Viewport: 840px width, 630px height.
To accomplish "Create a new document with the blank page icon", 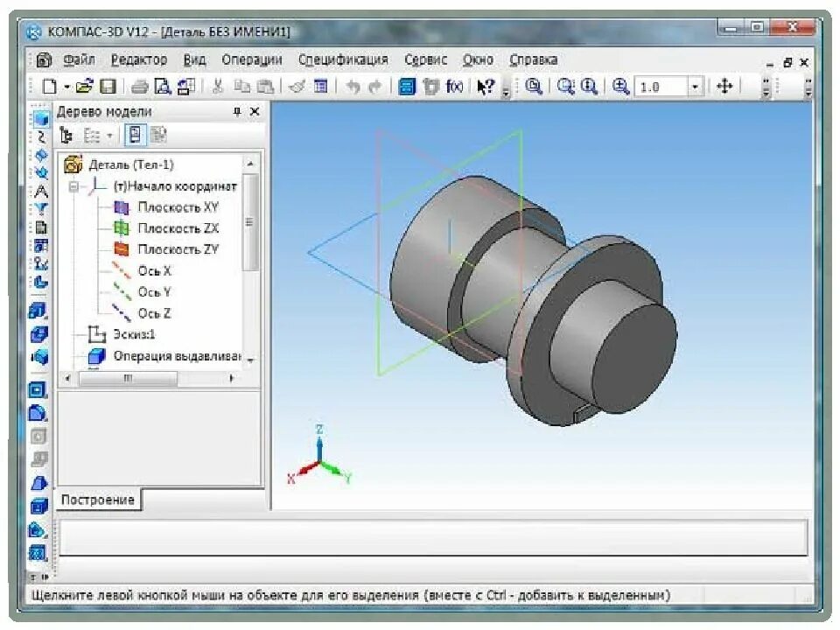I will tap(49, 87).
